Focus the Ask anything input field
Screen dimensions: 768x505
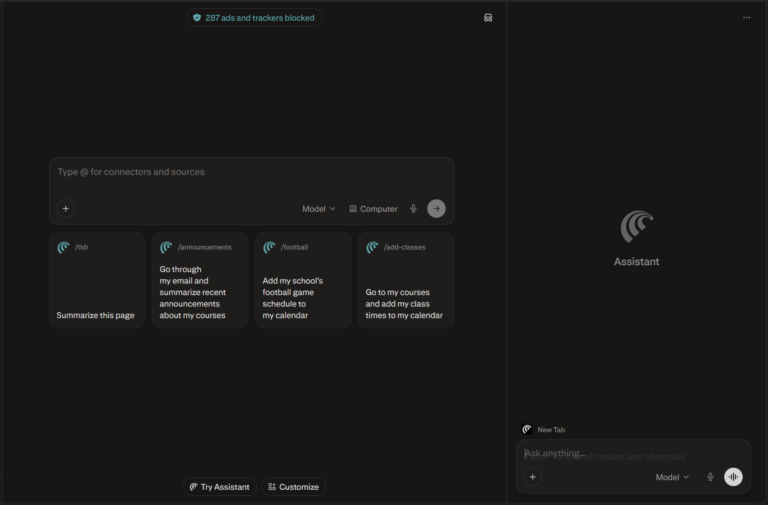point(633,454)
